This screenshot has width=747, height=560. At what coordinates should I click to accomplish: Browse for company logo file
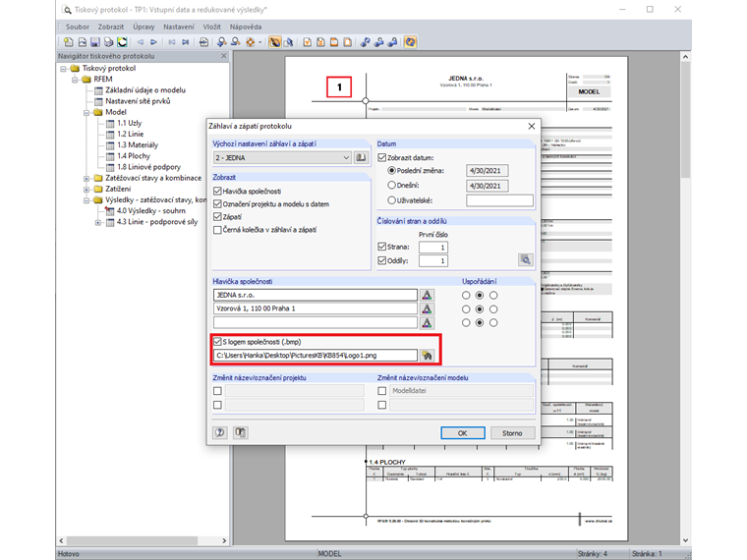point(428,356)
